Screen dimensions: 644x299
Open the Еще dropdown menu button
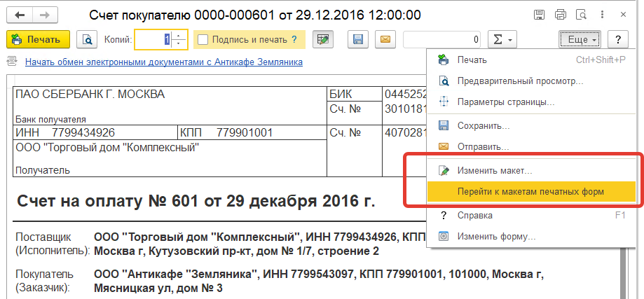pos(580,40)
